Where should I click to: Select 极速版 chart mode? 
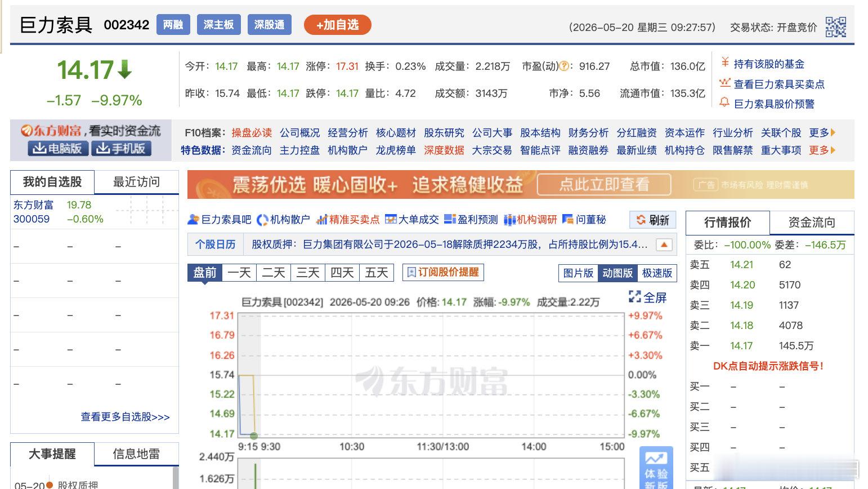coord(657,273)
